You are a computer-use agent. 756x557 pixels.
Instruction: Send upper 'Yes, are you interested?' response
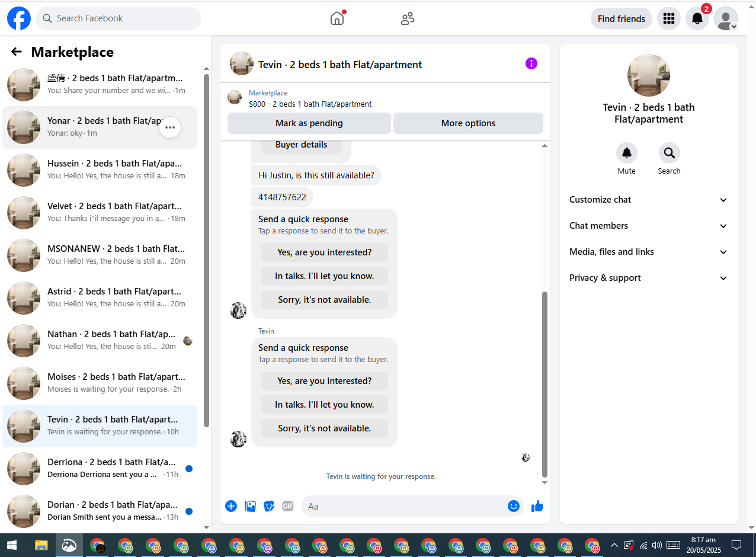tap(325, 252)
